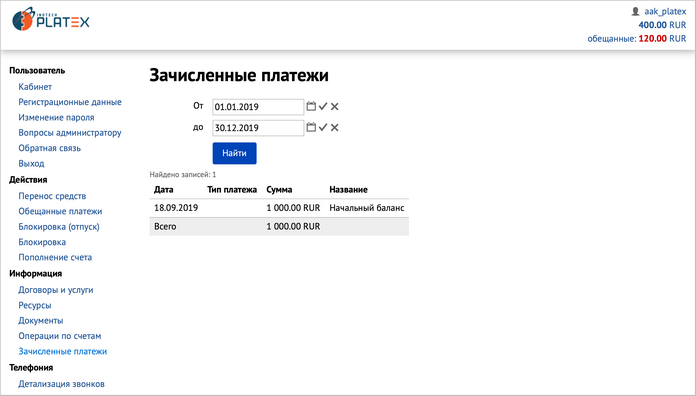This screenshot has width=696, height=396.
Task: Open the aak_platex user profile link
Action: (665, 12)
